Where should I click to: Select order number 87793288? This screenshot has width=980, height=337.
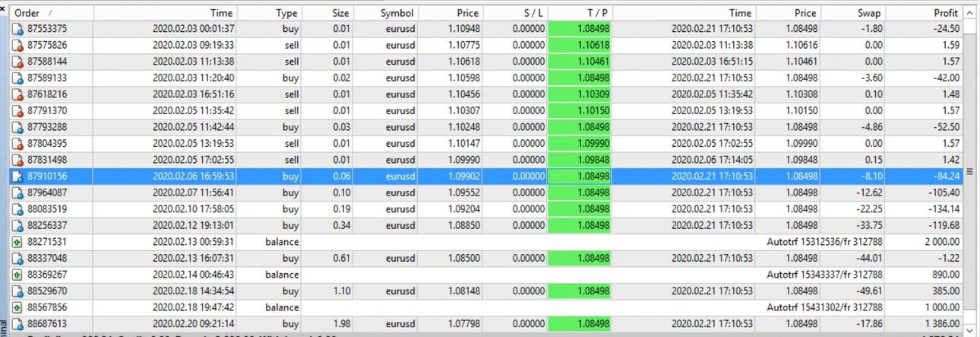point(47,127)
